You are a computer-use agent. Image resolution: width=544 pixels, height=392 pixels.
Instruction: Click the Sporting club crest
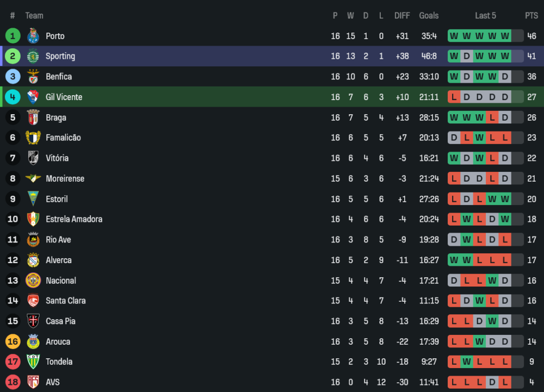click(33, 56)
